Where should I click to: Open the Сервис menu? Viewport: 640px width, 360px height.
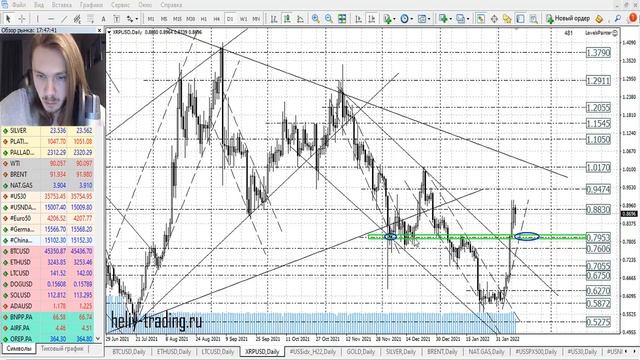[120, 5]
